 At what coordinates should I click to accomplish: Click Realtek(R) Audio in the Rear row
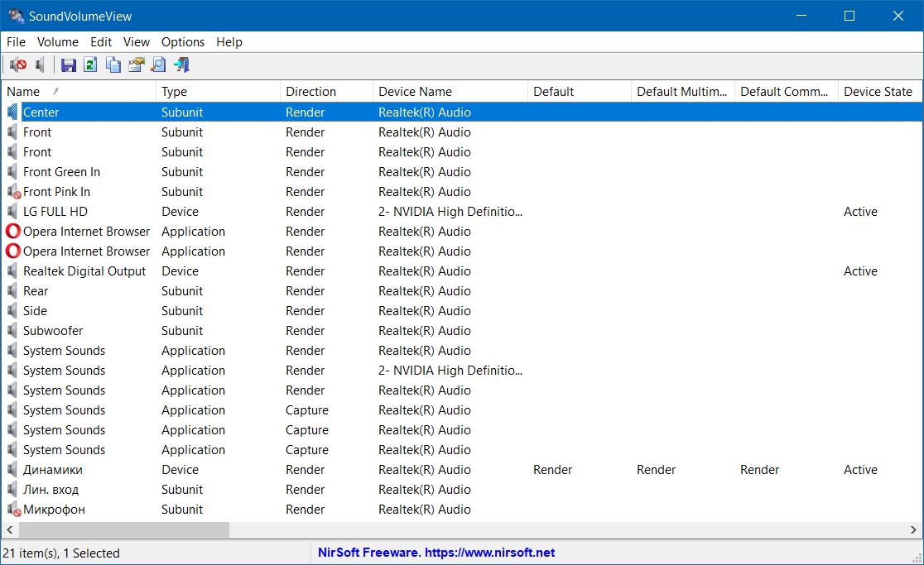[x=424, y=290]
